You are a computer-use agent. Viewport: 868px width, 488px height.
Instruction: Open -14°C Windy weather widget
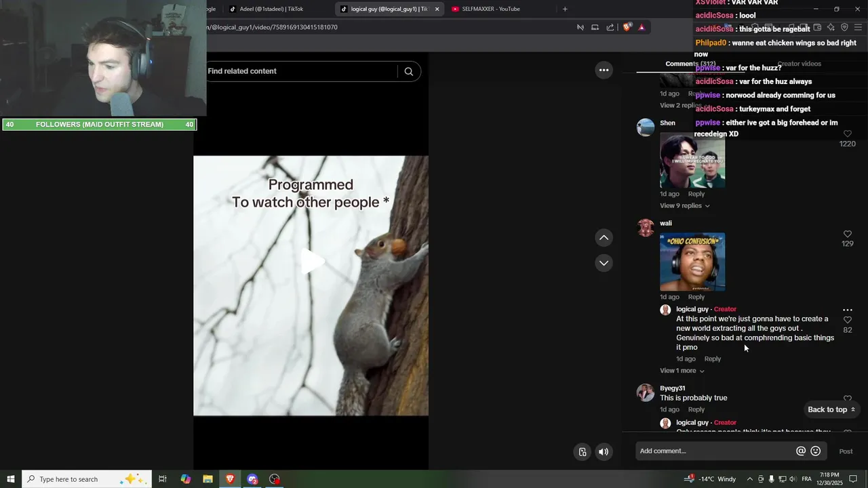pos(711,479)
